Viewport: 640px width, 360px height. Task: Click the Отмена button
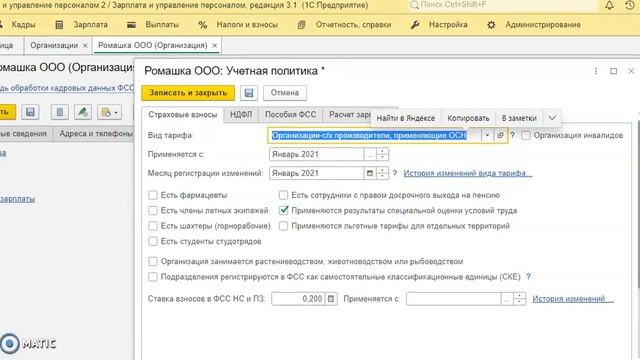tap(284, 93)
